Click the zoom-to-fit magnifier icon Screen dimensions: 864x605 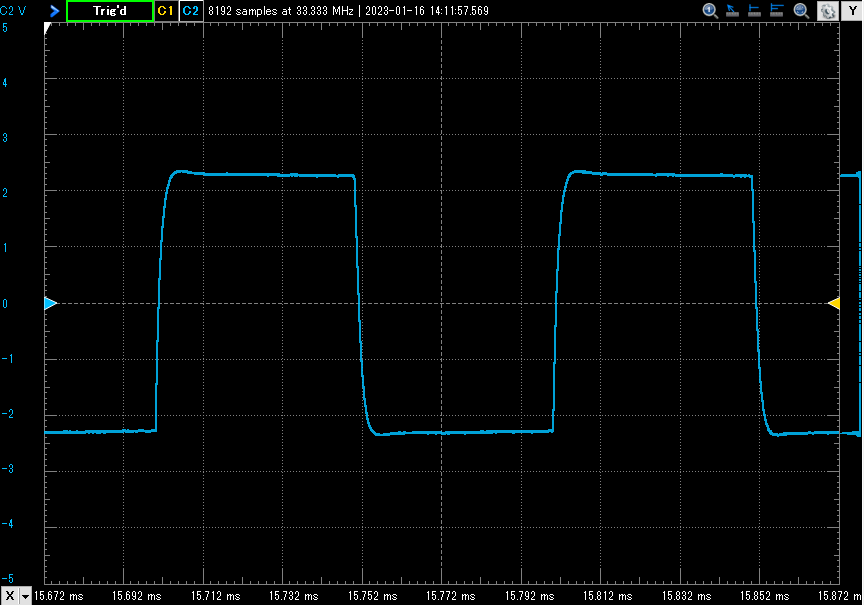[801, 10]
